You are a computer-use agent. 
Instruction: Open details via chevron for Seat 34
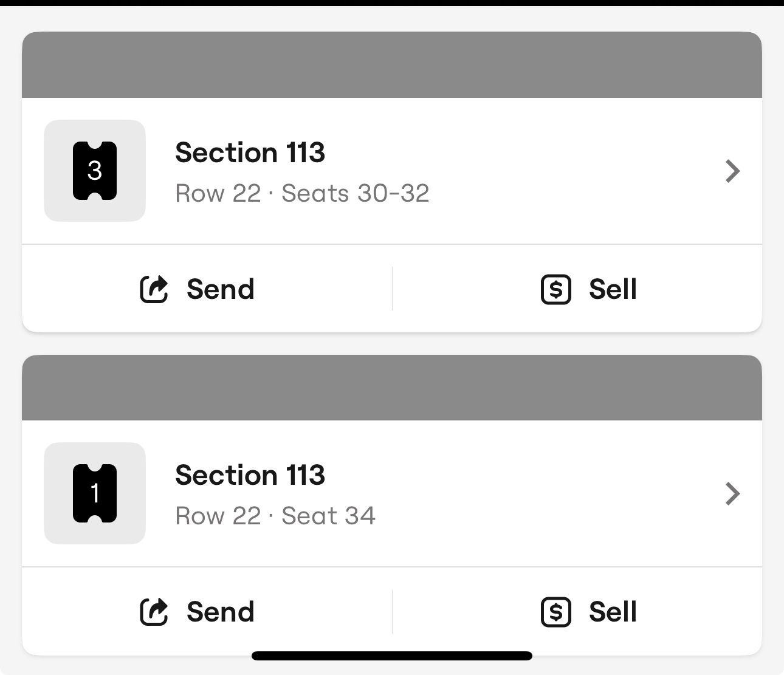coord(733,494)
